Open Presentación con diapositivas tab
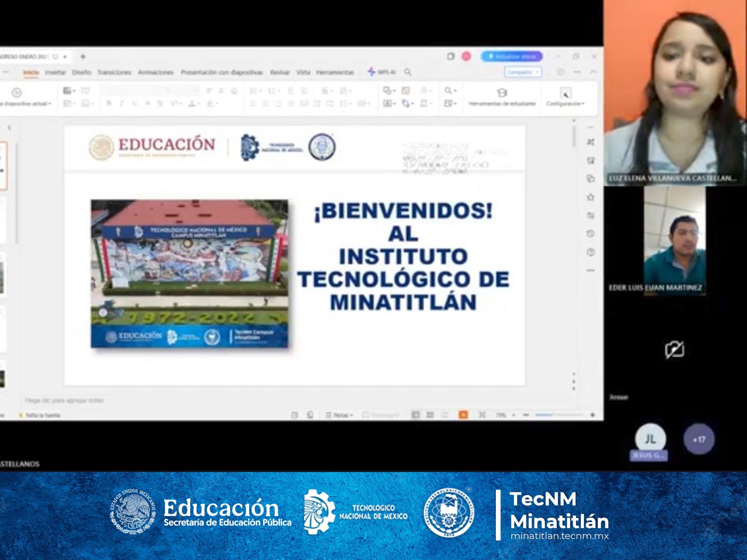The image size is (747, 560). pyautogui.click(x=222, y=72)
